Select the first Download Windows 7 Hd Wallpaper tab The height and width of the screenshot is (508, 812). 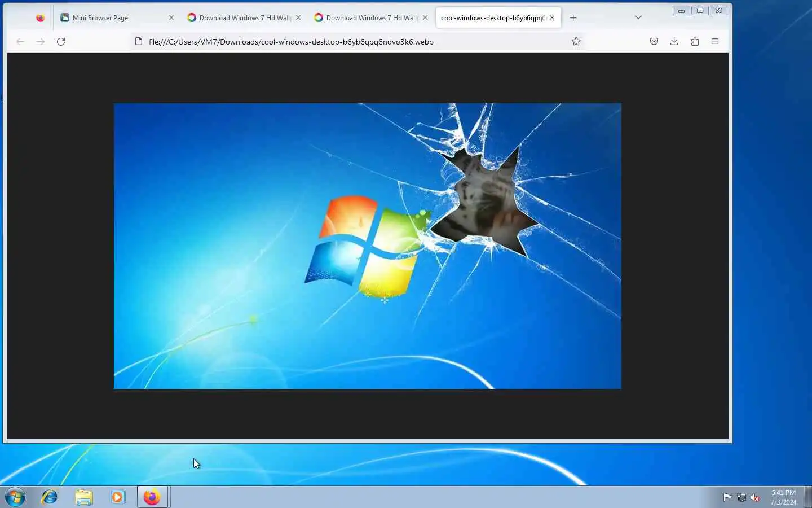coord(245,17)
